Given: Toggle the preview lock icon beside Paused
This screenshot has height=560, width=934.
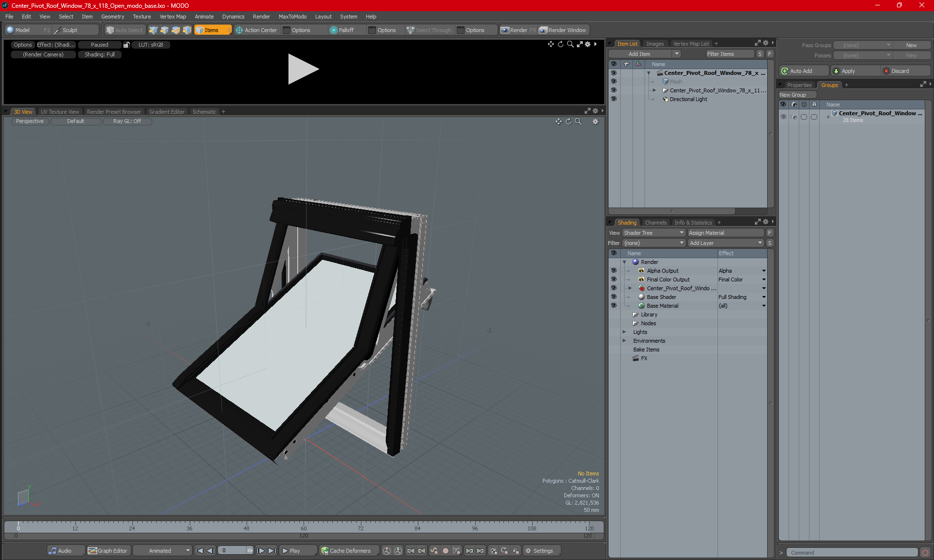Looking at the screenshot, I should point(126,45).
